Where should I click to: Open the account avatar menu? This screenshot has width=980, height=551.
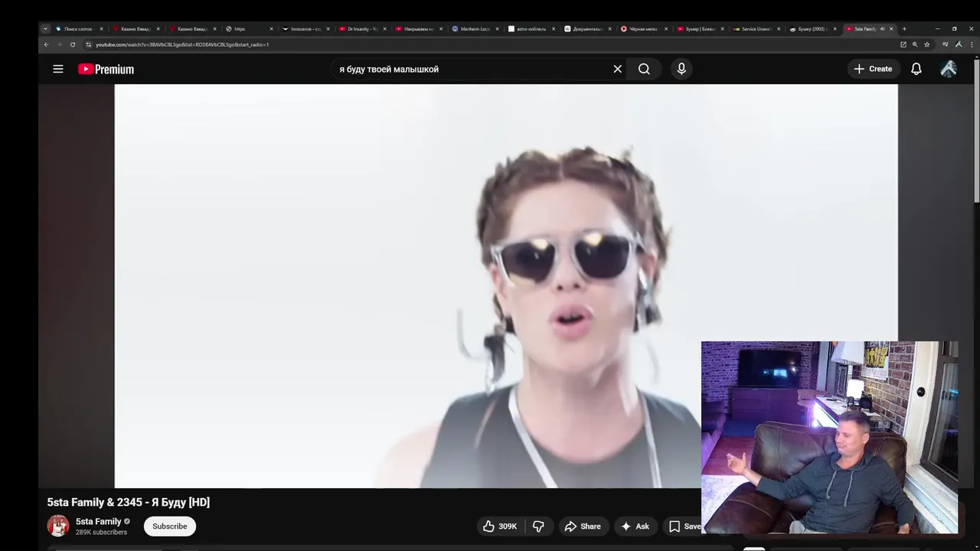coord(949,69)
